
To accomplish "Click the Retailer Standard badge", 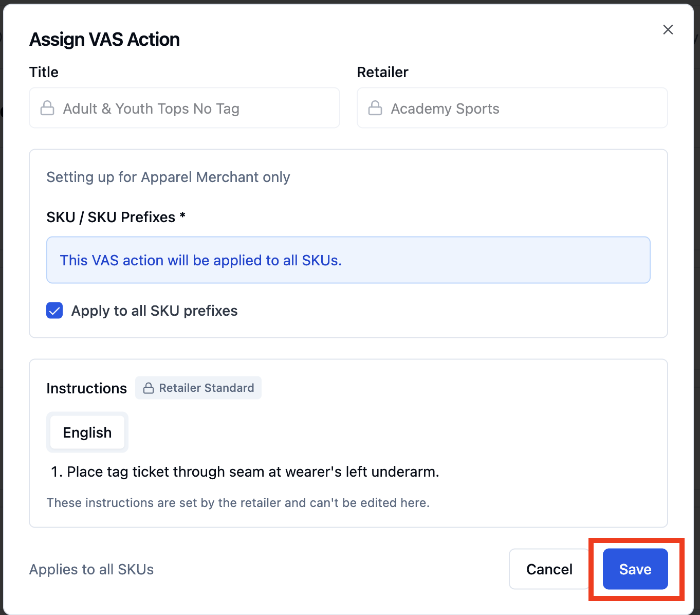I will (198, 388).
